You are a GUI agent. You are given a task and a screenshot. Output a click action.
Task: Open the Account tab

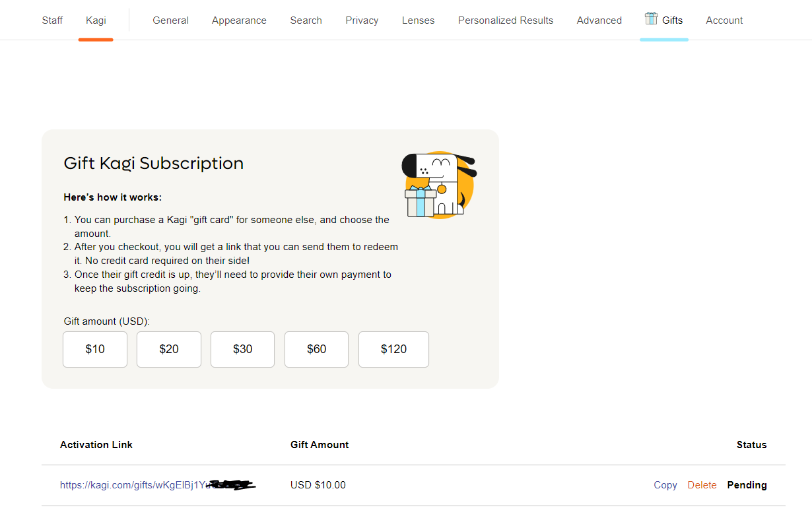click(x=724, y=20)
